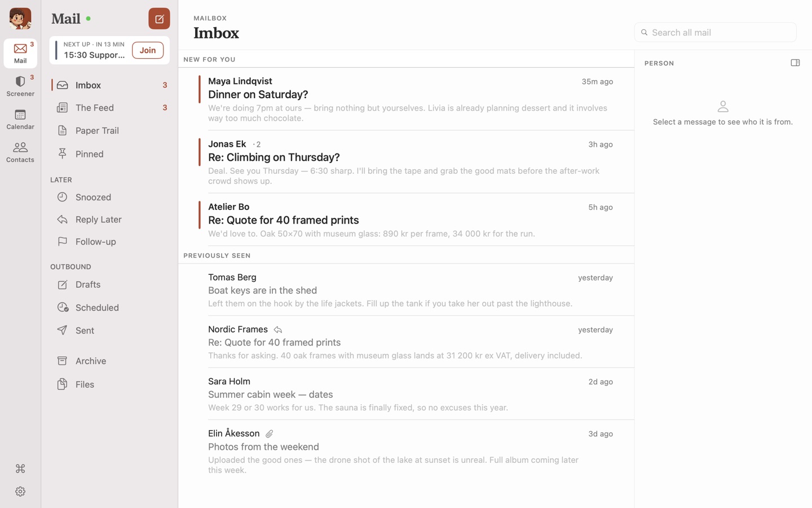This screenshot has width=812, height=508.
Task: Open the Files folder
Action: 110,384
